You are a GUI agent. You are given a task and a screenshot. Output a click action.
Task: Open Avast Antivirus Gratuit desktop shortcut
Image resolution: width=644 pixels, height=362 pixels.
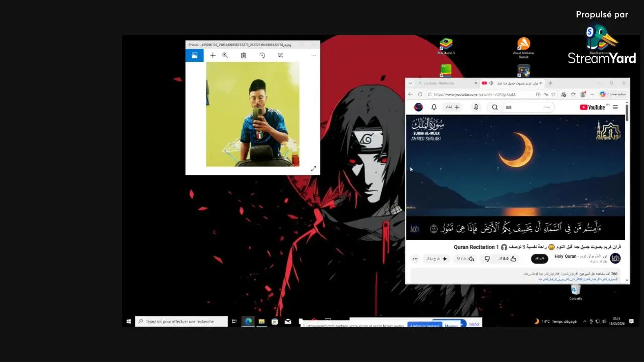pos(523,48)
